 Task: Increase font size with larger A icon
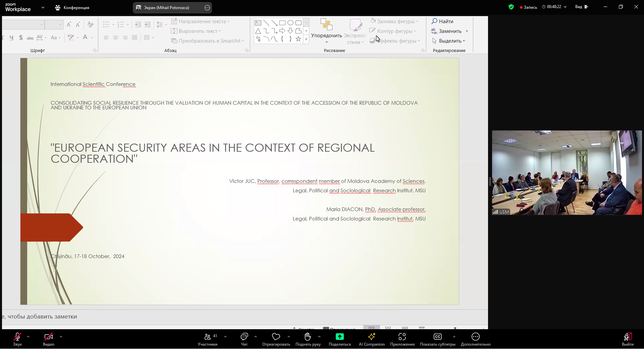click(x=69, y=24)
